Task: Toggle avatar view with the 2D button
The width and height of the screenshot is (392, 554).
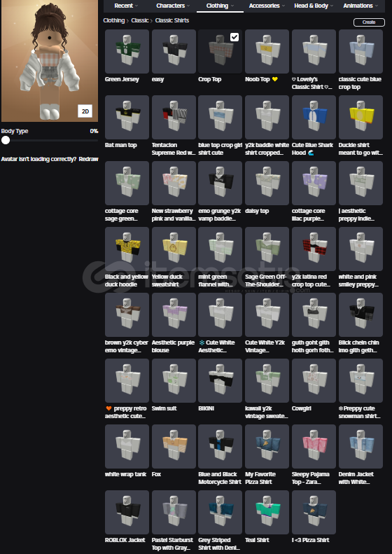Action: tap(85, 111)
